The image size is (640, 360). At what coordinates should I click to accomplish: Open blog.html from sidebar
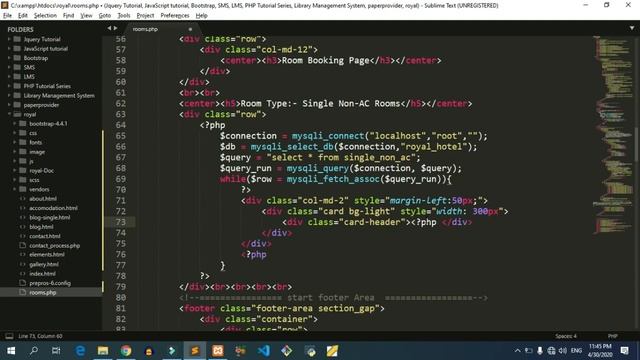[41, 227]
